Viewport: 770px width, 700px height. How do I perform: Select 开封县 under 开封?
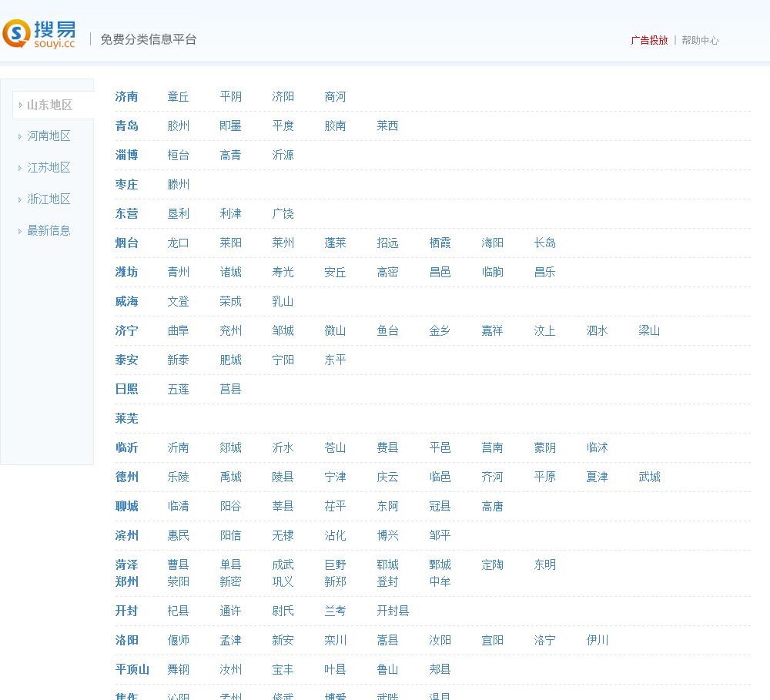(x=393, y=611)
